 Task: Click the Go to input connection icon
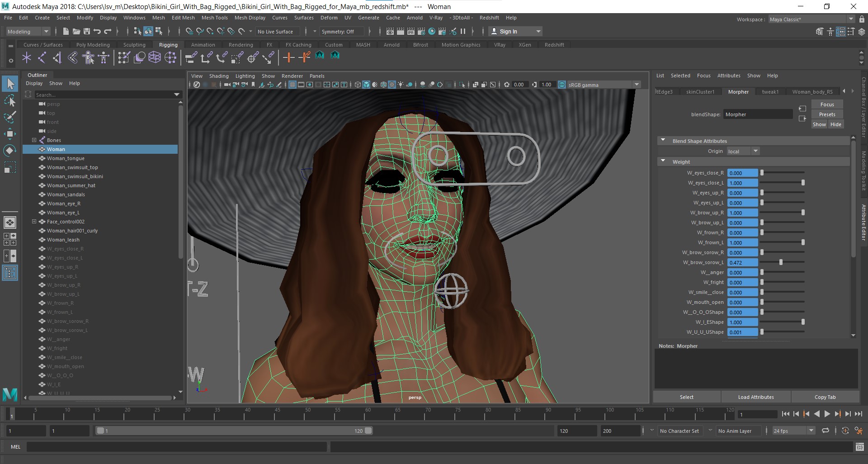tap(802, 109)
